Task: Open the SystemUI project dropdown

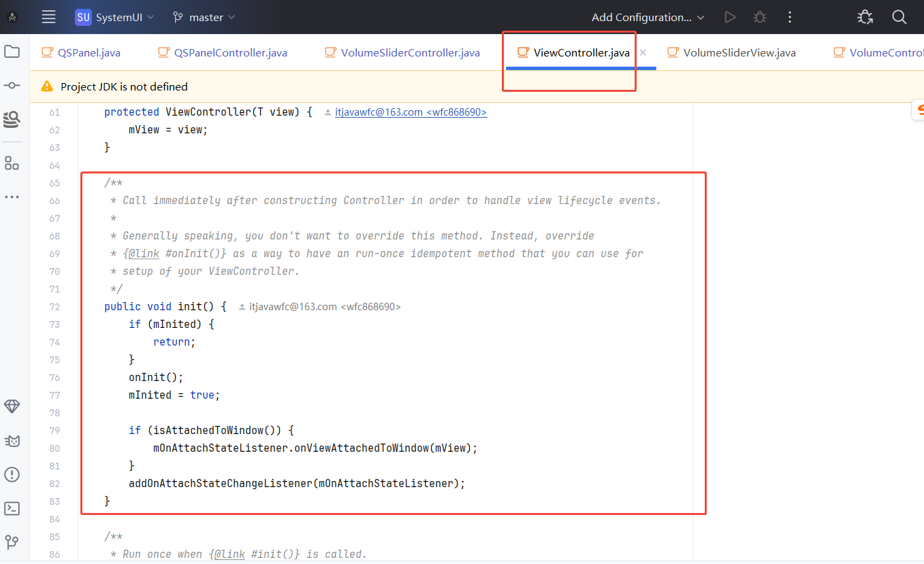Action: 114,17
